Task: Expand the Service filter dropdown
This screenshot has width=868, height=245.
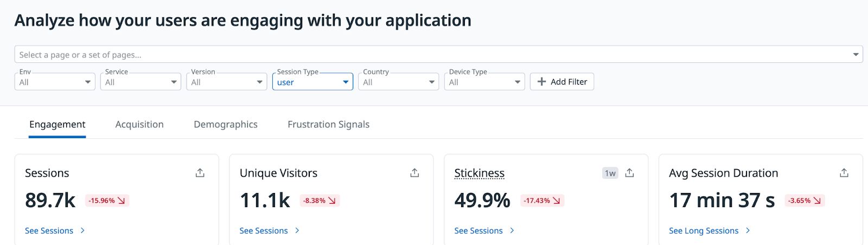Action: click(x=141, y=82)
